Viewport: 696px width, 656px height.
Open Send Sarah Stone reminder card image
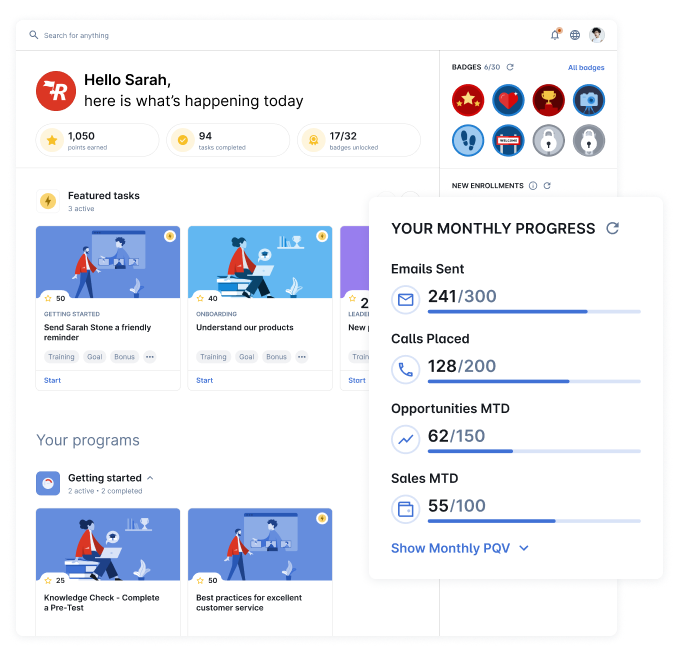(108, 262)
